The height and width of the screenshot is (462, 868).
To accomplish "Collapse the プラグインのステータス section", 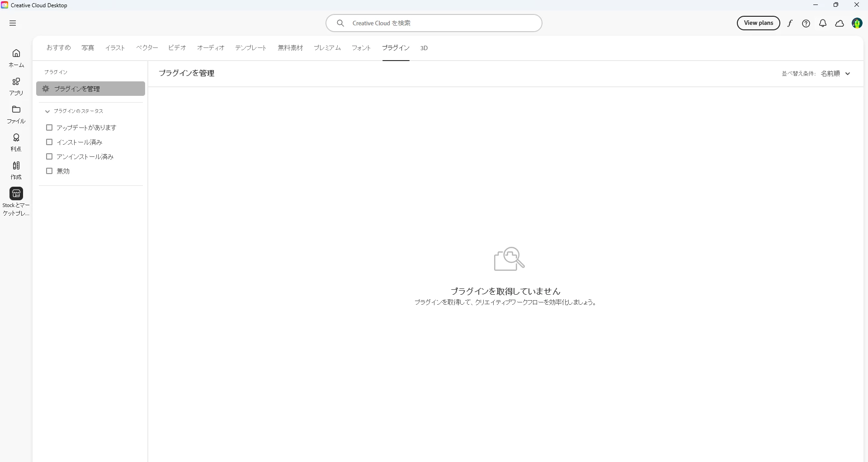I will (x=47, y=111).
